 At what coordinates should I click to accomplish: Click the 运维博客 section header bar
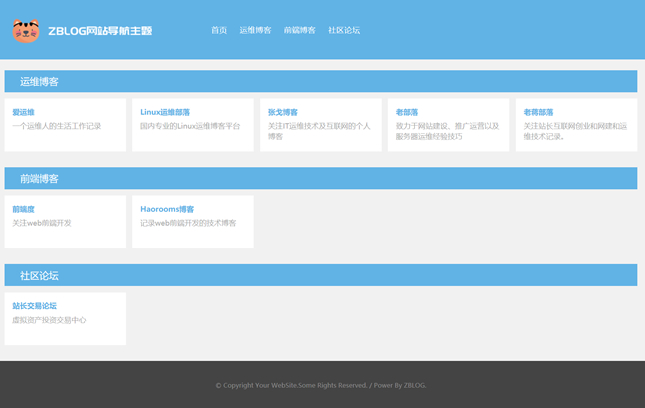pyautogui.click(x=320, y=82)
